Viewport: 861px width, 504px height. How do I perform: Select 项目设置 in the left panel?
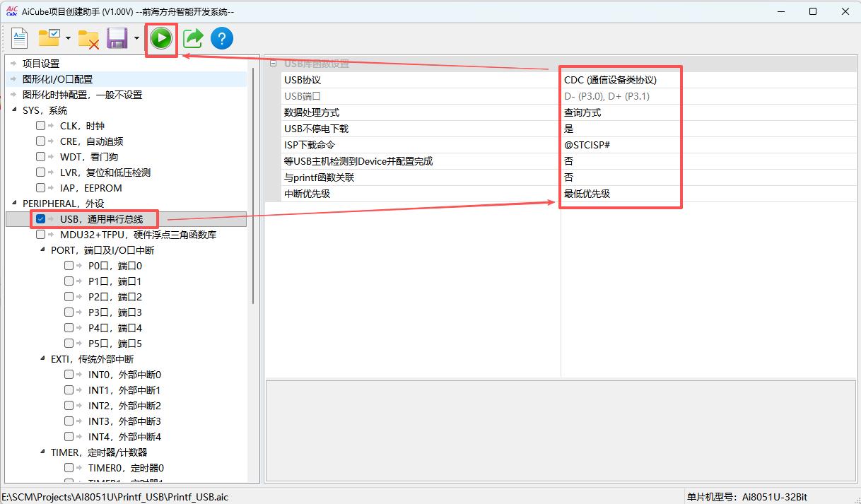(42, 63)
